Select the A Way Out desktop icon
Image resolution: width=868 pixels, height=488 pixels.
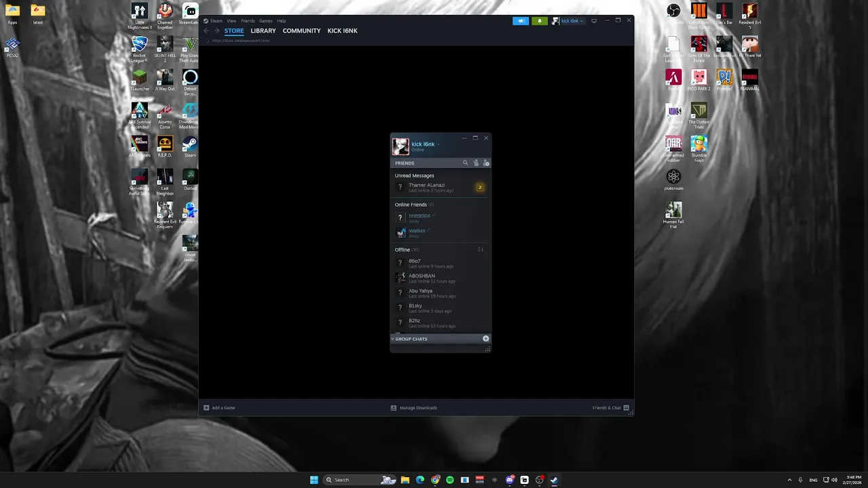[165, 80]
